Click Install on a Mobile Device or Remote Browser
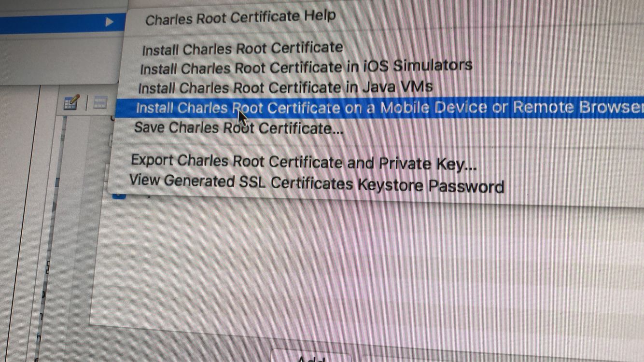Image resolution: width=644 pixels, height=362 pixels. coord(379,107)
